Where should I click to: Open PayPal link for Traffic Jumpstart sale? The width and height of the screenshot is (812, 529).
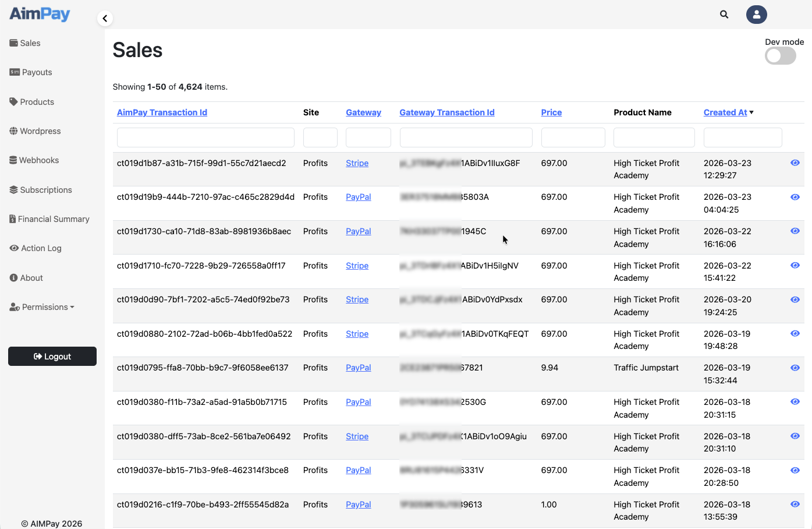(359, 368)
